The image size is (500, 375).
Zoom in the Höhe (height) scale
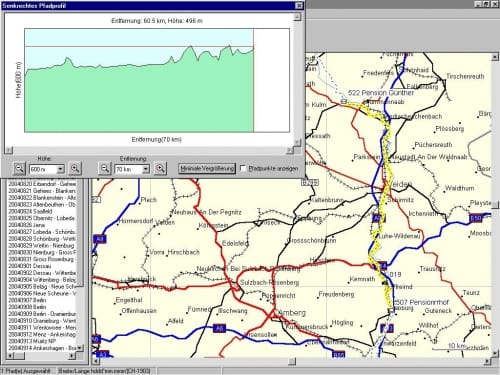click(75, 169)
